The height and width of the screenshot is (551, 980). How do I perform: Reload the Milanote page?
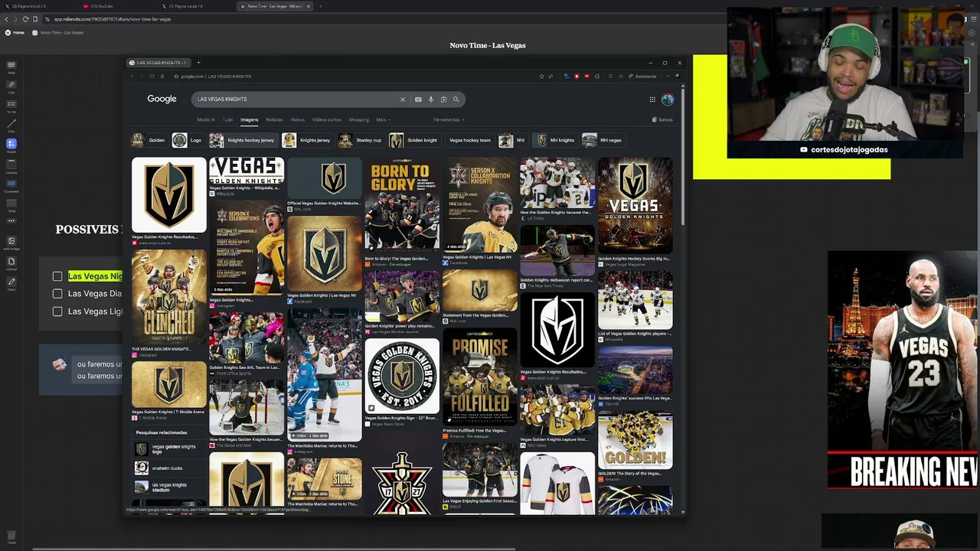pyautogui.click(x=25, y=19)
